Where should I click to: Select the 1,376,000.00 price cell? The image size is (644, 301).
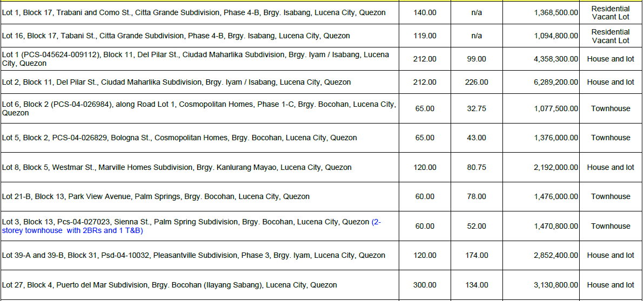point(555,138)
